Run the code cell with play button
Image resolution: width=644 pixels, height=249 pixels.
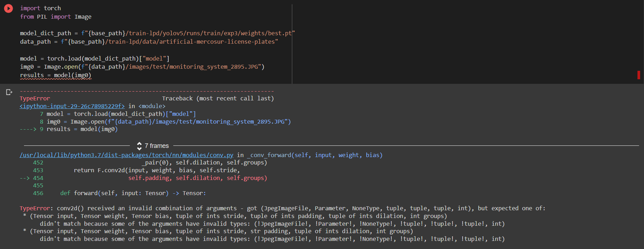pos(8,8)
